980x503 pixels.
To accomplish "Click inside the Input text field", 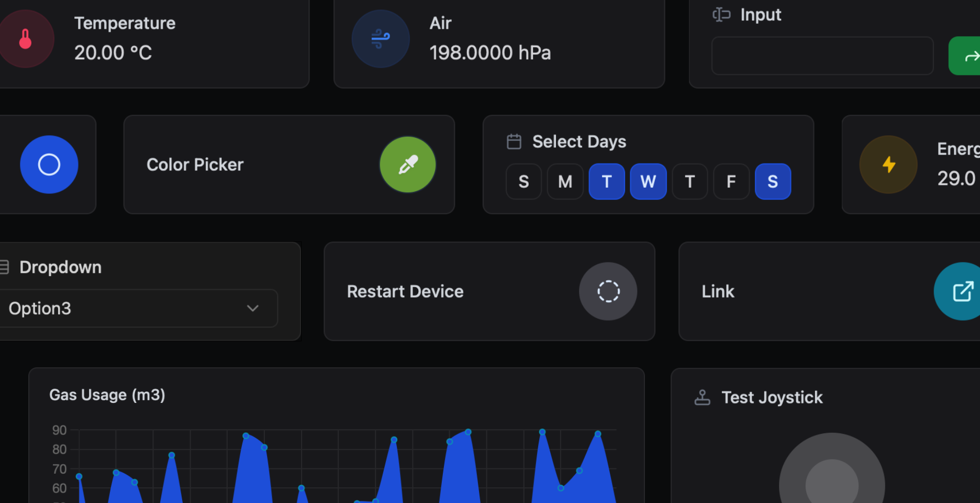I will tap(822, 56).
